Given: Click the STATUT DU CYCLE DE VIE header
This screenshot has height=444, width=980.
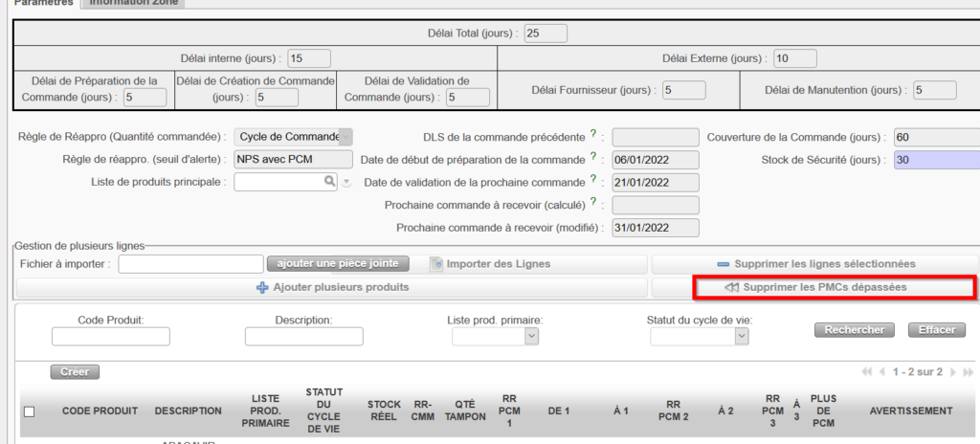Looking at the screenshot, I should coord(323,411).
